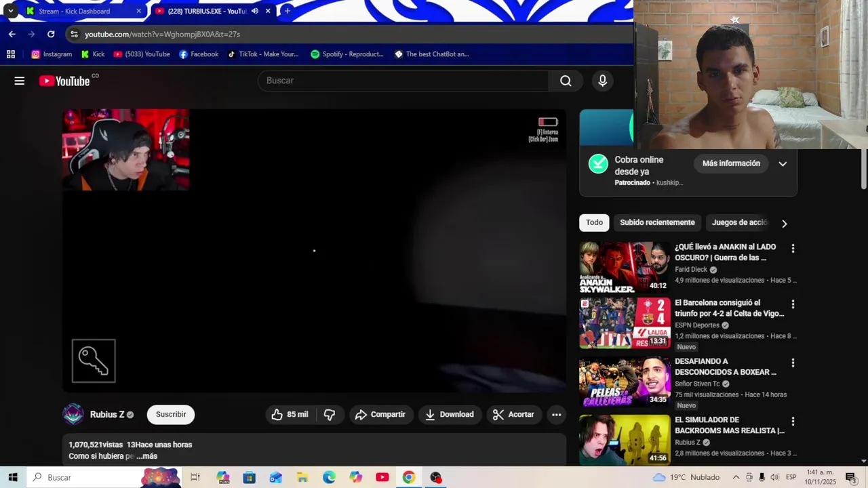Select the Todo filter chip
868x488 pixels.
594,222
